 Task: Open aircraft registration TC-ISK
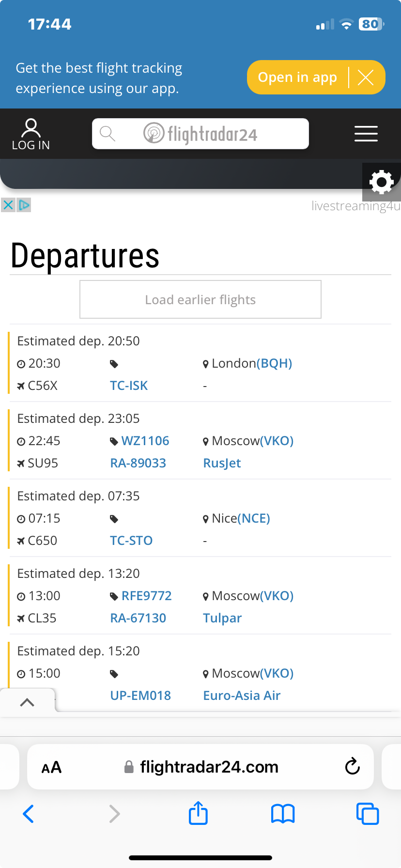coord(129,386)
